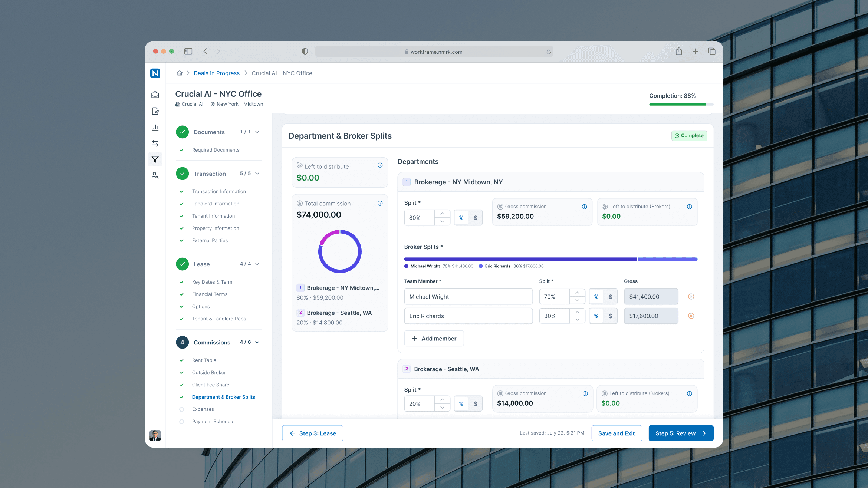This screenshot has width=868, height=488.
Task: Open Rent Table step
Action: click(x=204, y=360)
